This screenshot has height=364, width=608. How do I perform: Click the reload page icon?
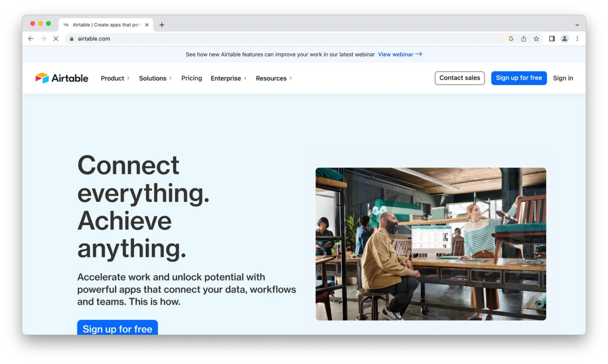click(56, 39)
